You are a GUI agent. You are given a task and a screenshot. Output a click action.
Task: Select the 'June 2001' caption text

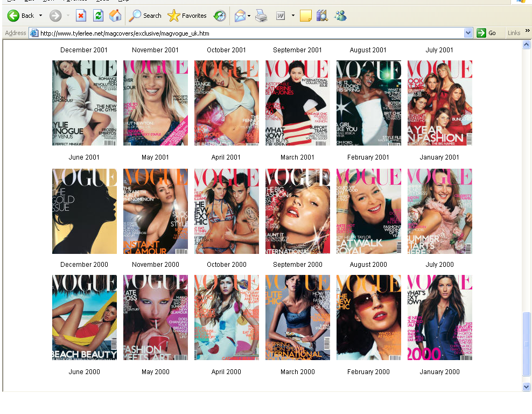(x=84, y=157)
